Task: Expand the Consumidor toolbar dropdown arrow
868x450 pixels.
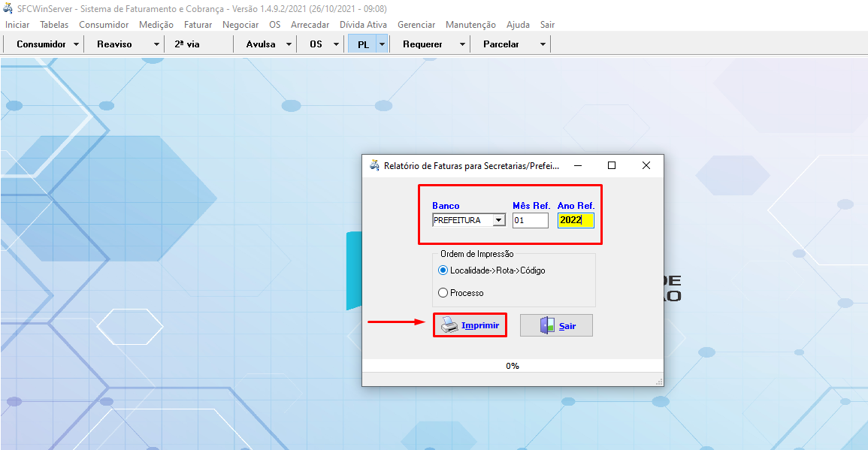Action: (x=77, y=44)
